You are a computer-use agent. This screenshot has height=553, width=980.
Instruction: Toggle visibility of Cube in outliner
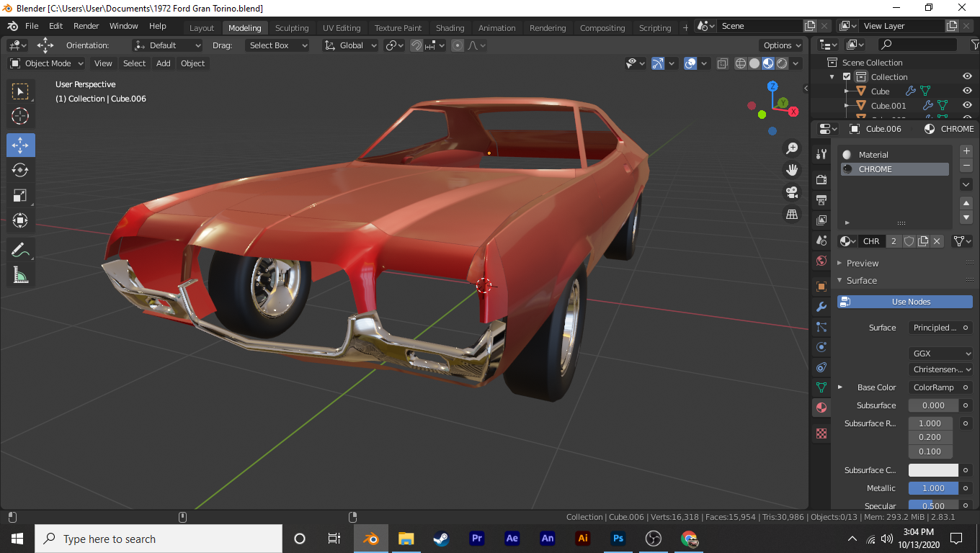(x=967, y=91)
